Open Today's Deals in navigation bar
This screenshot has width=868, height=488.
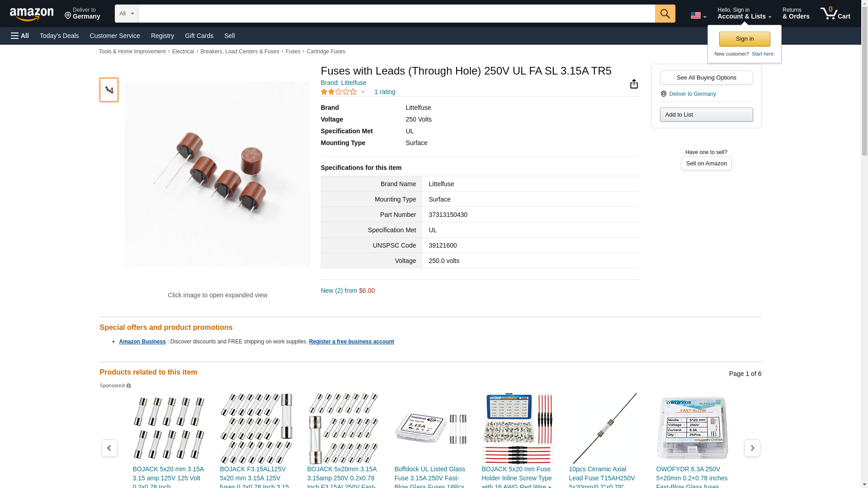point(59,36)
